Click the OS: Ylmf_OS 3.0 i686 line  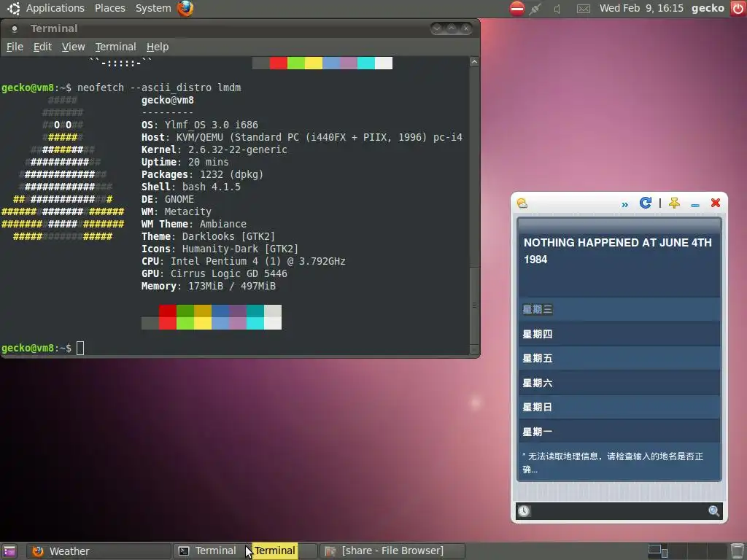(x=200, y=125)
